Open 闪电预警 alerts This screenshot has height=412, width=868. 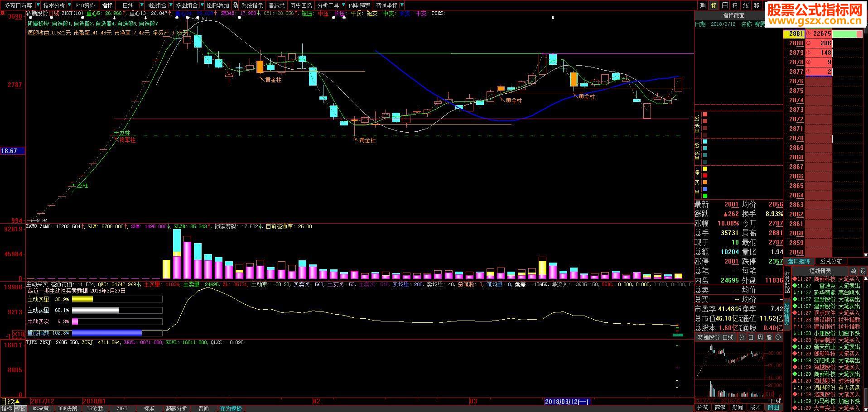[x=360, y=5]
